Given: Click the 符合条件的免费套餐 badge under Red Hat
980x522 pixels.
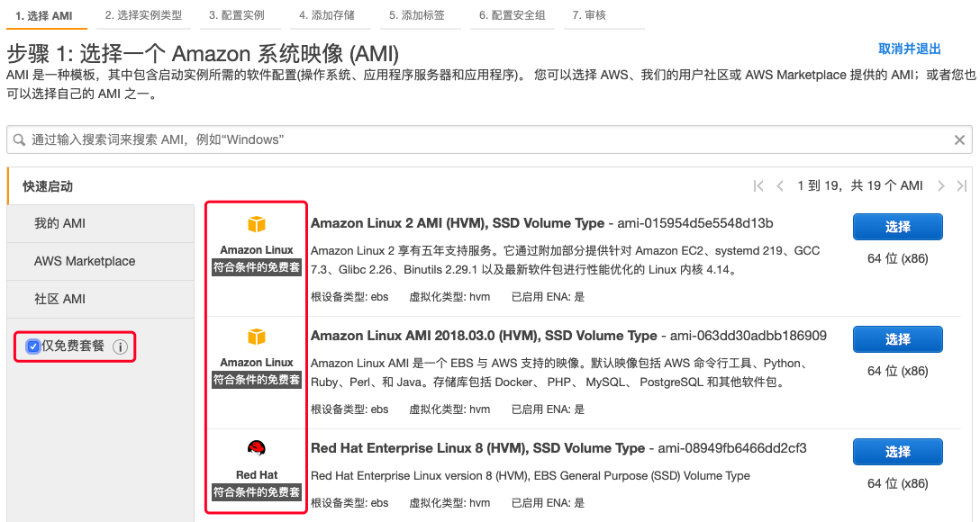Looking at the screenshot, I should (x=257, y=492).
